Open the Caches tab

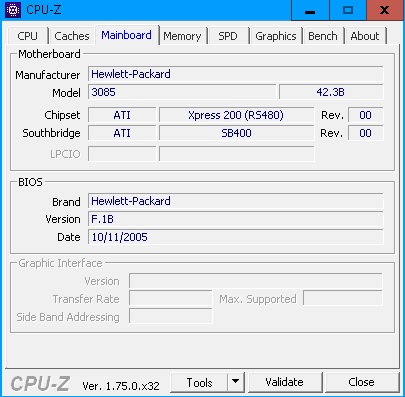(72, 36)
